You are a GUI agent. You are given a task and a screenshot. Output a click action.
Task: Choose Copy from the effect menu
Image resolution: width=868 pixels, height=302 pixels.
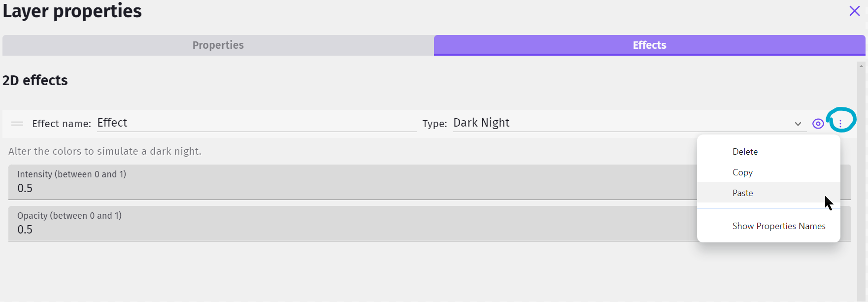[x=742, y=172]
